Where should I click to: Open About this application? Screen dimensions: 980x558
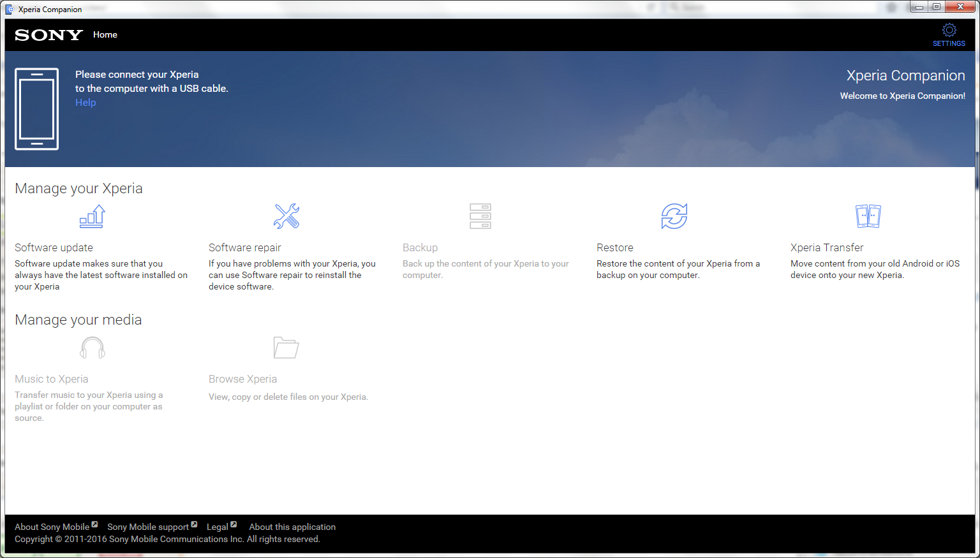coord(292,527)
